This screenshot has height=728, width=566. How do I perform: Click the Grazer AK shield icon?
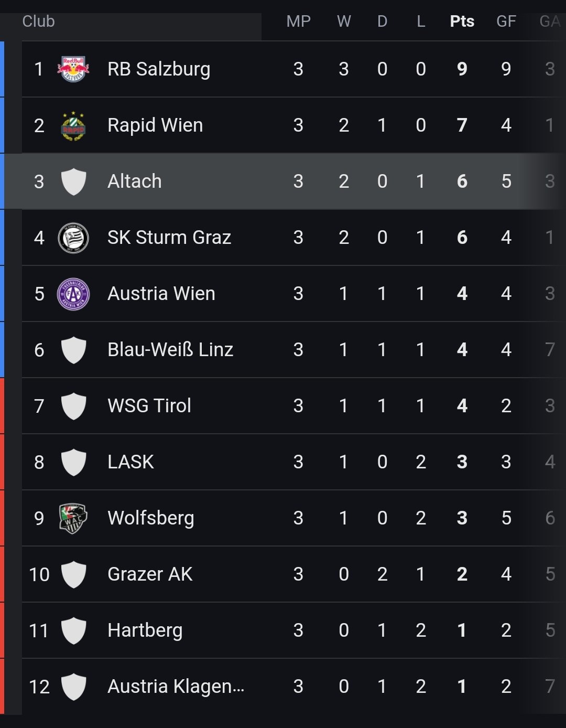pos(73,574)
